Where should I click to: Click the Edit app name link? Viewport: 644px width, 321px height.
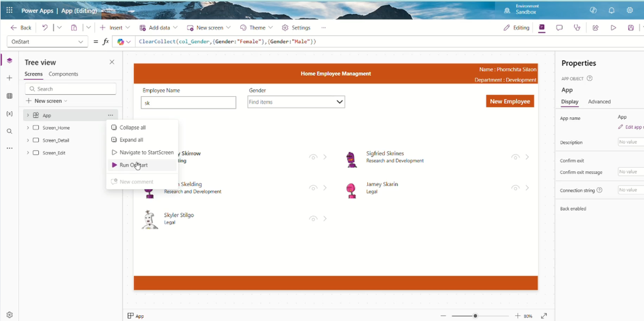tap(631, 128)
